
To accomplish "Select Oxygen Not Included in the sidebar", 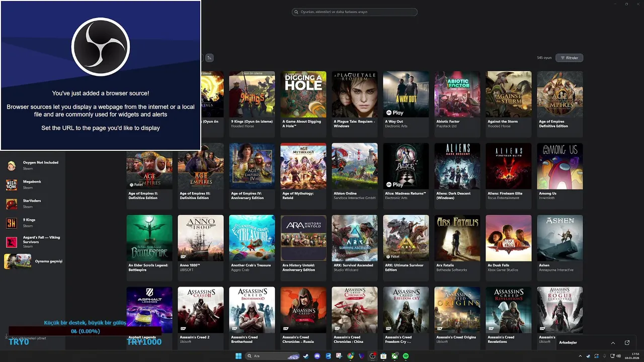I will [41, 162].
